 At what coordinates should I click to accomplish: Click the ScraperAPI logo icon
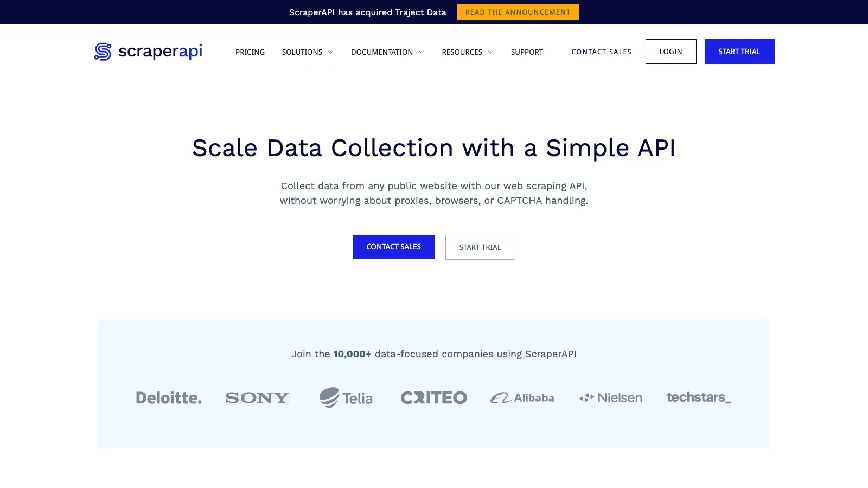click(103, 52)
